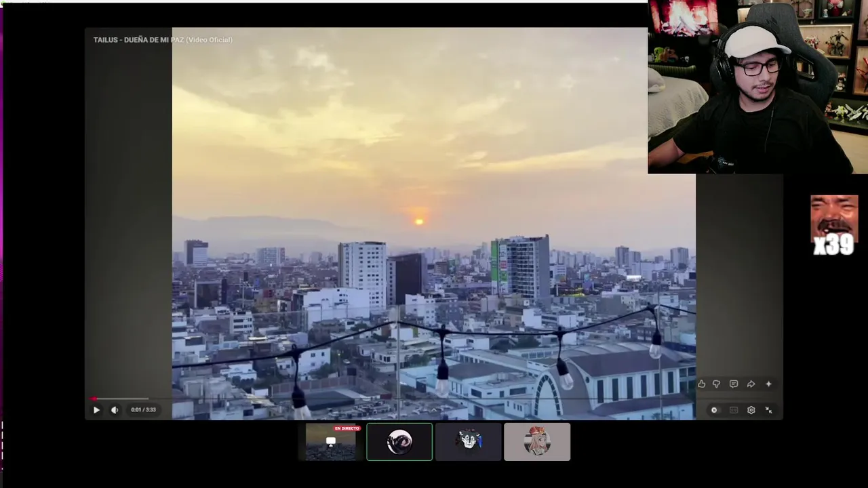The image size is (868, 488).
Task: Click the 0:01 / 3:33 time display
Action: (143, 409)
